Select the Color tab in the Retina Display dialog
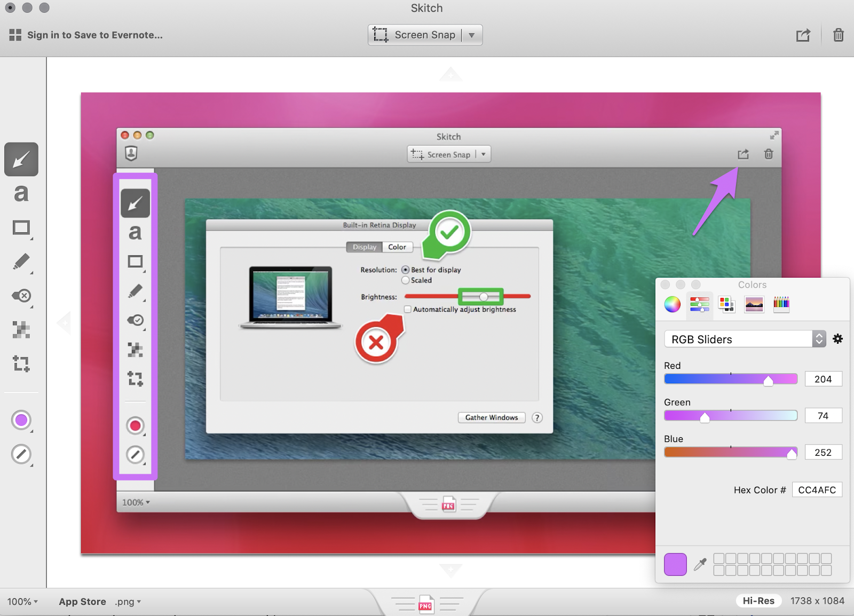Viewport: 854px width, 616px height. click(397, 247)
